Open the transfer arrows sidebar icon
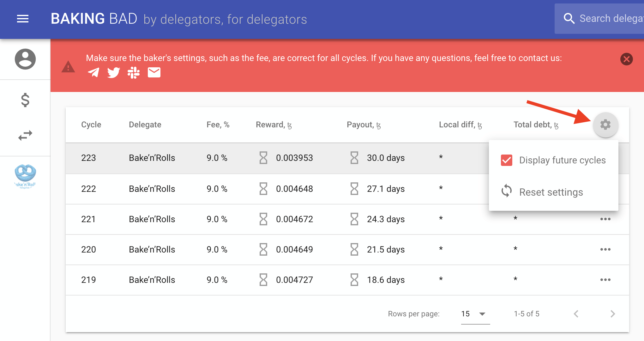This screenshot has height=341, width=644. (25, 136)
